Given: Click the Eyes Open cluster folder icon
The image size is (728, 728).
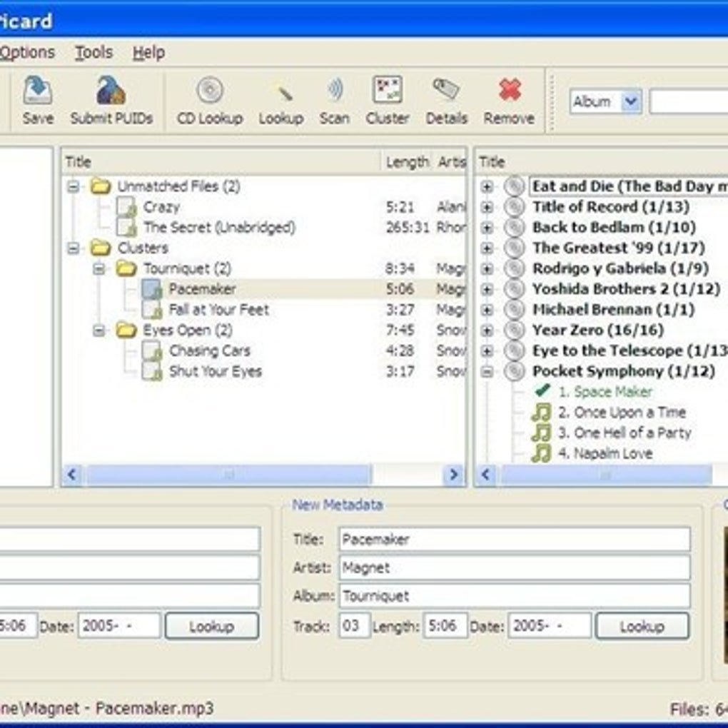Looking at the screenshot, I should click(126, 330).
